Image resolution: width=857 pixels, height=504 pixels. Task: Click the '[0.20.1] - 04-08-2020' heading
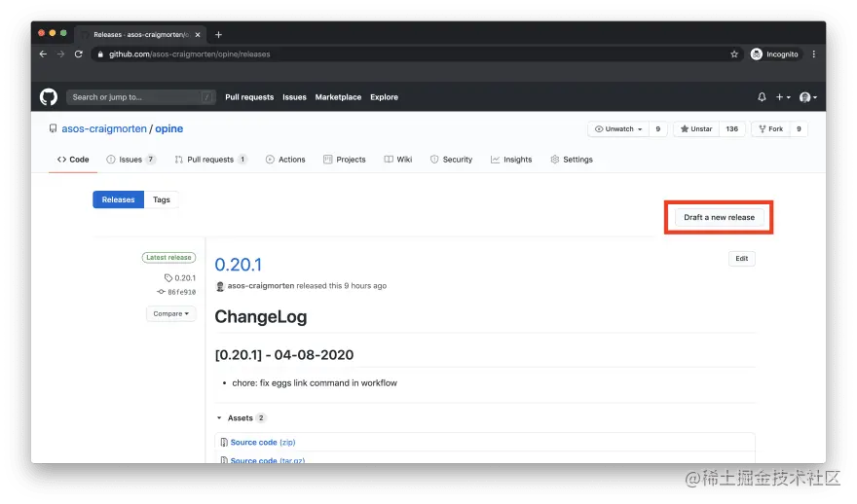(x=284, y=355)
